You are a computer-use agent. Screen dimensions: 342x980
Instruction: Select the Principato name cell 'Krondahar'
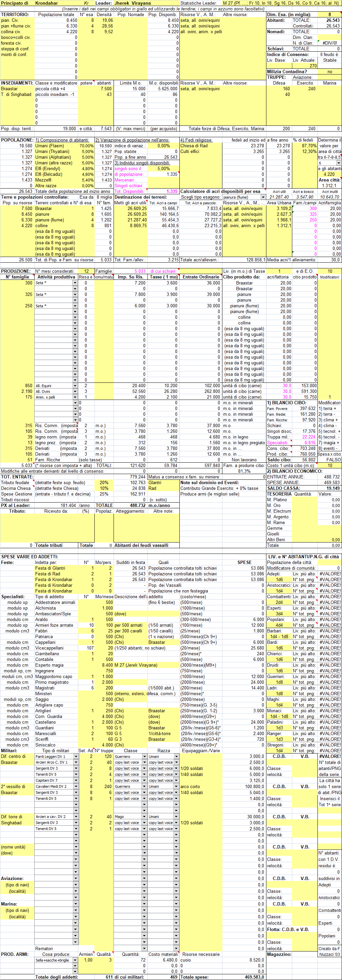(x=56, y=3)
